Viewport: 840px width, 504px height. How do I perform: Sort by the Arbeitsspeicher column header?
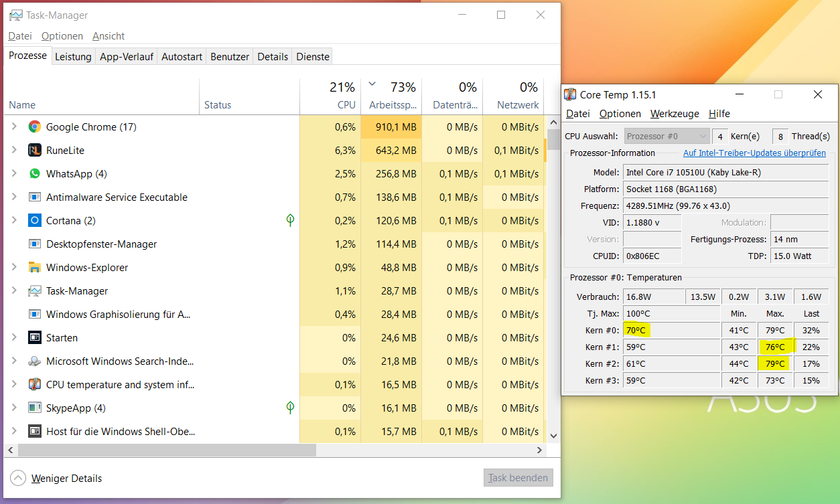(391, 95)
